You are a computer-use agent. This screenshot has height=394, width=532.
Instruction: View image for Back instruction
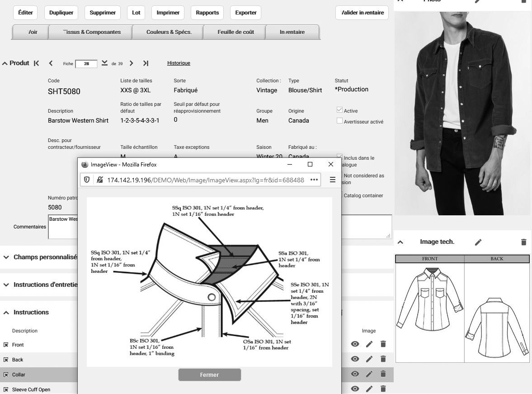(355, 359)
